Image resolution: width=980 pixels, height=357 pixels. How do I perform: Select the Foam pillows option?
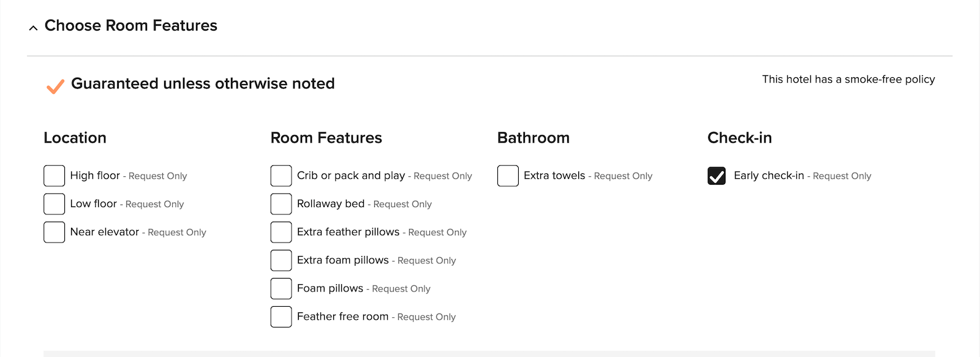click(281, 288)
